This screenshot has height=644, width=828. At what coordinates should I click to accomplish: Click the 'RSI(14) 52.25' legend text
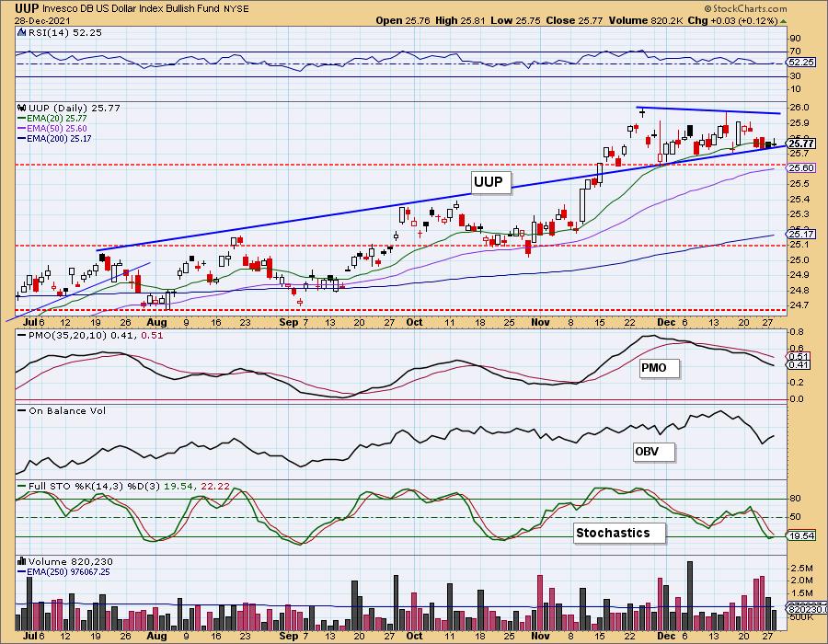(65, 32)
